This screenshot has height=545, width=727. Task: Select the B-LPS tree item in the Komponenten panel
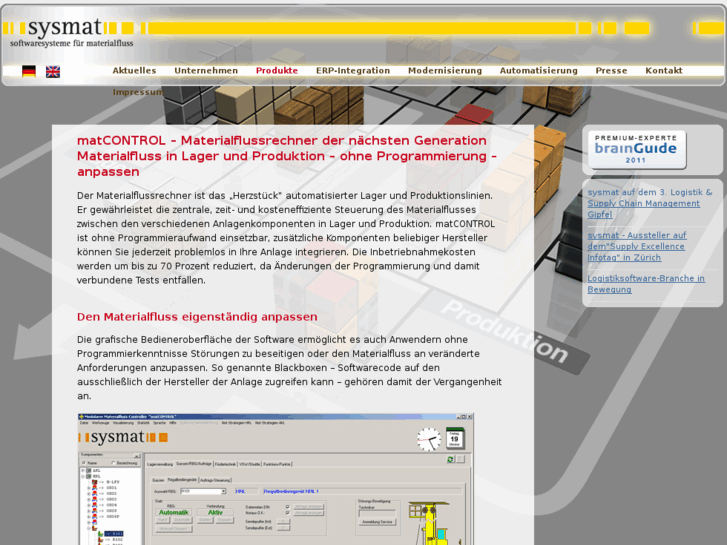(x=113, y=482)
